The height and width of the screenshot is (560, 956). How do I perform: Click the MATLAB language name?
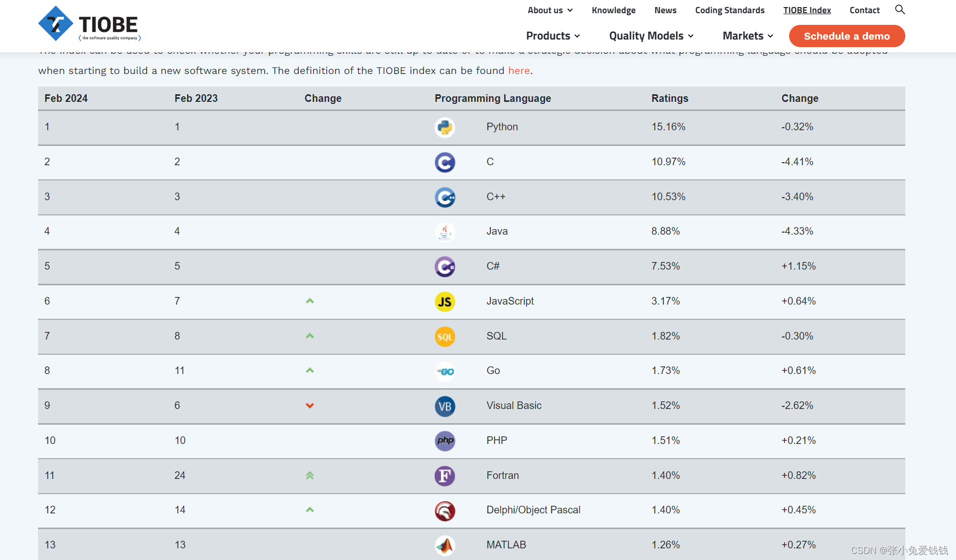506,545
